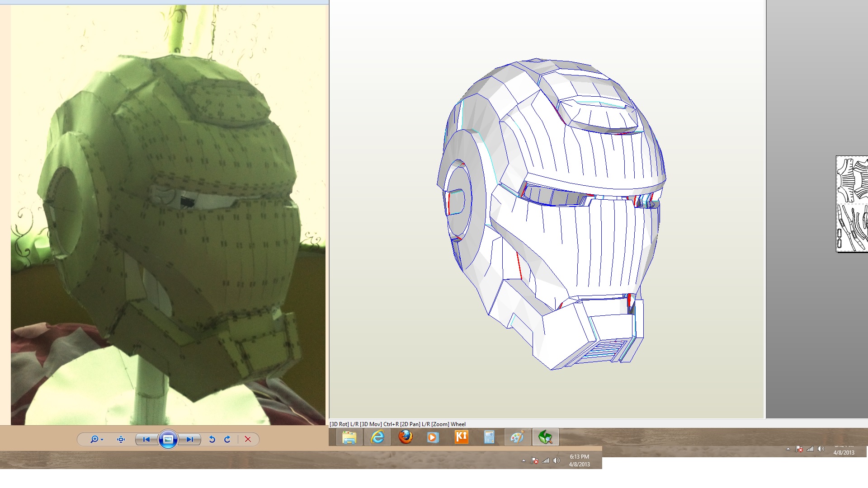Skip to next photo

pos(190,439)
